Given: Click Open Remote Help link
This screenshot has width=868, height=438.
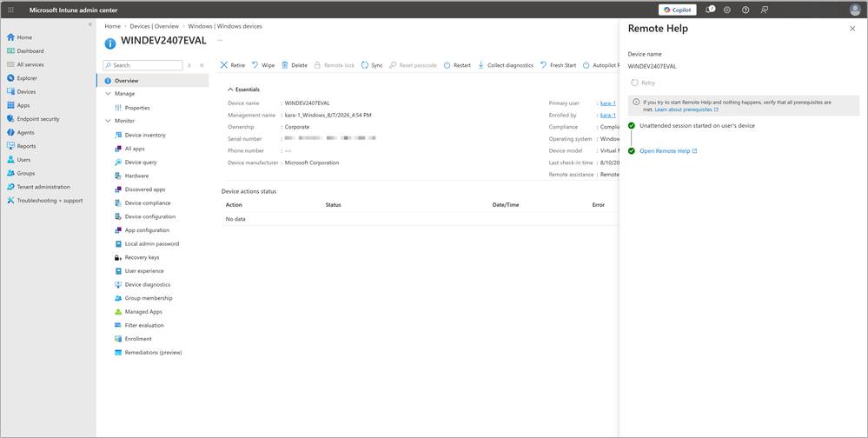Looking at the screenshot, I should click(668, 151).
